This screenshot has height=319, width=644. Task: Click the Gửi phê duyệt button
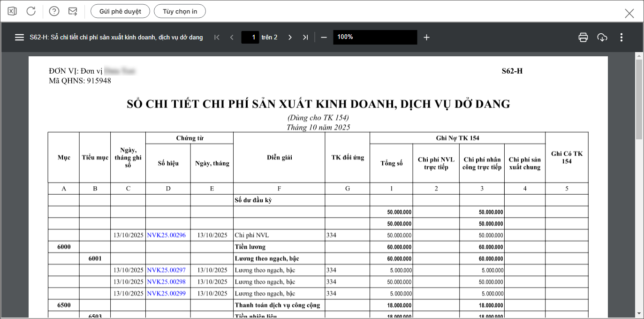click(120, 11)
